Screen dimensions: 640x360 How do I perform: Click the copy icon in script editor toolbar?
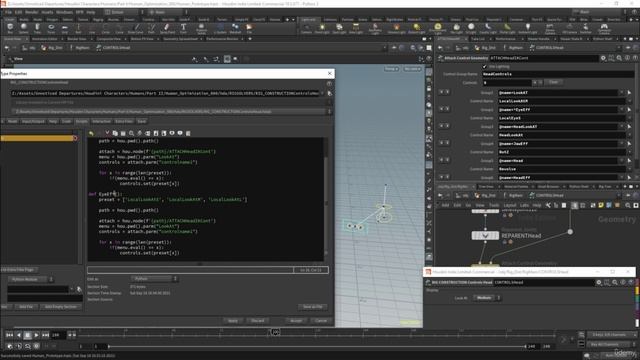coord(115,133)
